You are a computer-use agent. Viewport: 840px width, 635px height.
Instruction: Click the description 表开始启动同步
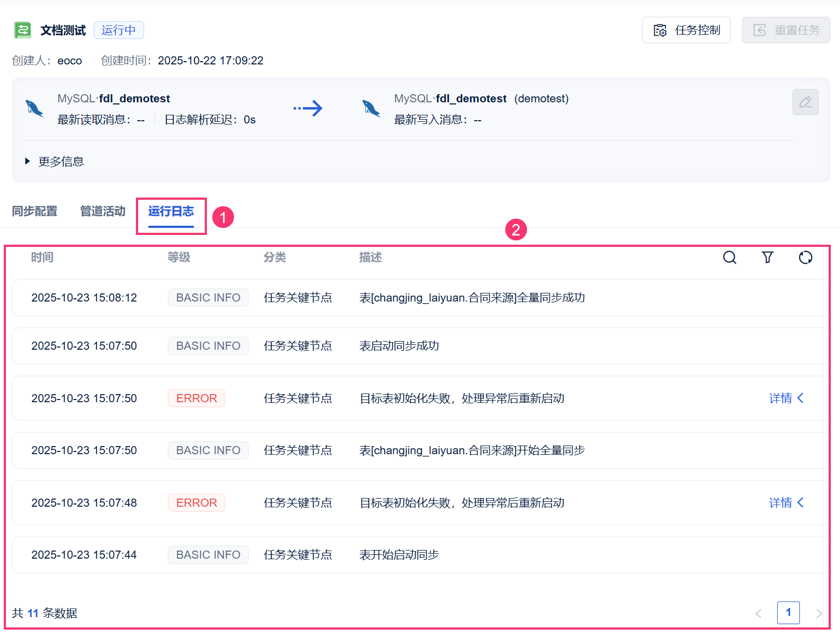coord(399,555)
